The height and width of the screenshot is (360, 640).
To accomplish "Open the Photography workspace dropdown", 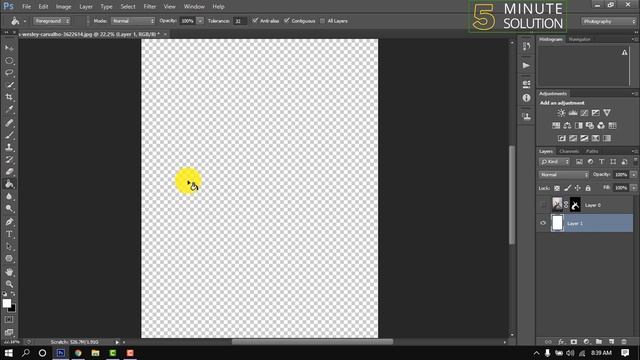I will click(x=608, y=21).
